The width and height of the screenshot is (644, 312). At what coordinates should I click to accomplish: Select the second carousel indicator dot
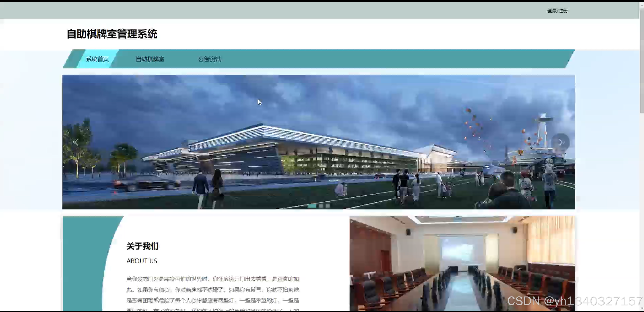pyautogui.click(x=321, y=206)
